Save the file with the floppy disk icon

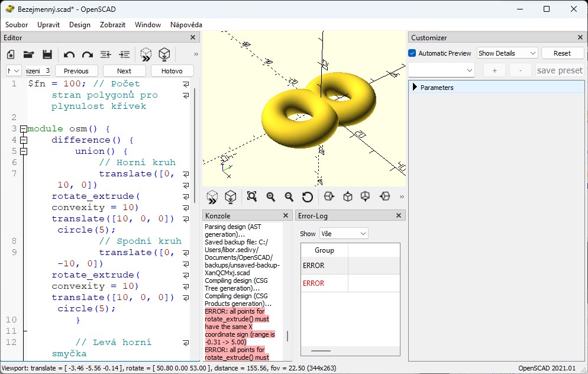47,54
